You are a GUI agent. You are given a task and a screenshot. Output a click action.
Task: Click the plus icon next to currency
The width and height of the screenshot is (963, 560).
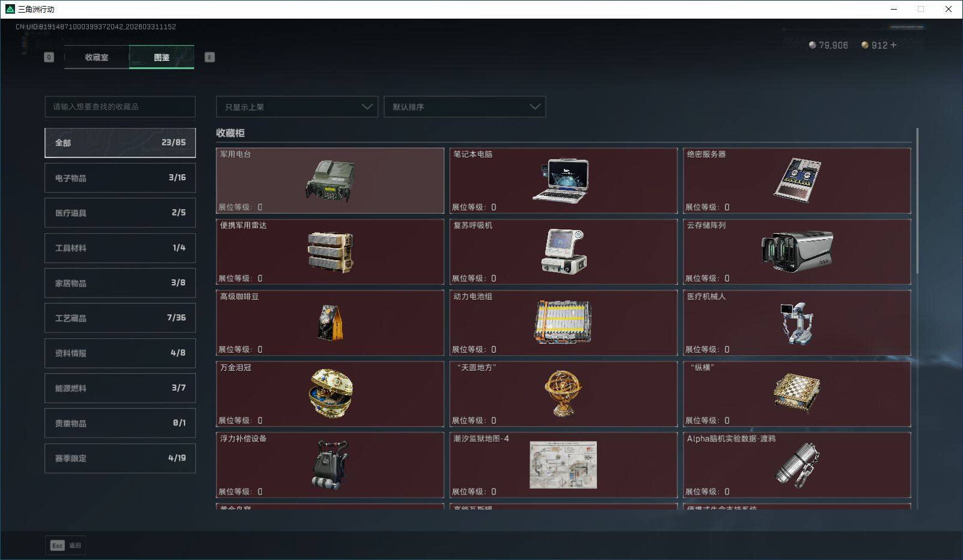(895, 44)
